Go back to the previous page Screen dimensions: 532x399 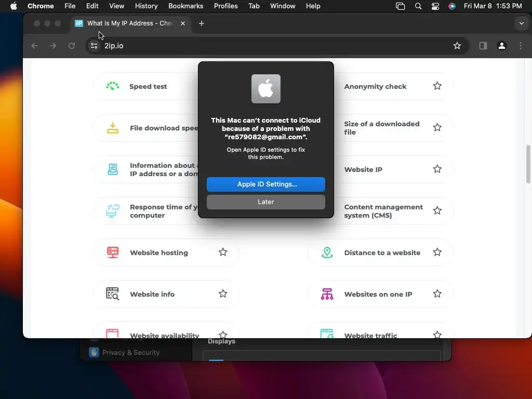34,46
